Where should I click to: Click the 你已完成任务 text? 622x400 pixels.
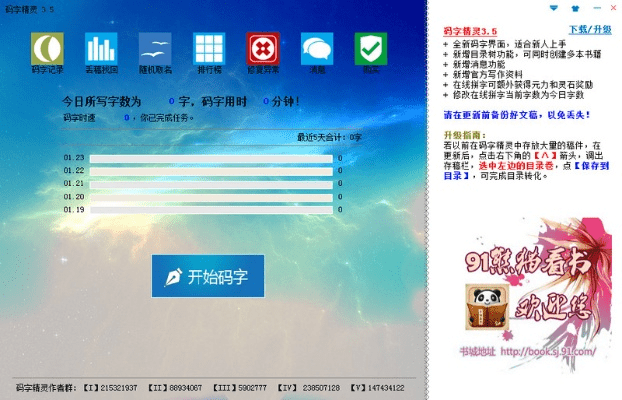pyautogui.click(x=167, y=118)
